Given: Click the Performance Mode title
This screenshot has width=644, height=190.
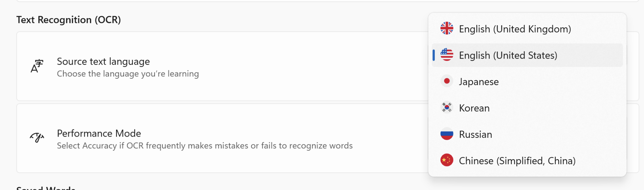Looking at the screenshot, I should [x=99, y=133].
